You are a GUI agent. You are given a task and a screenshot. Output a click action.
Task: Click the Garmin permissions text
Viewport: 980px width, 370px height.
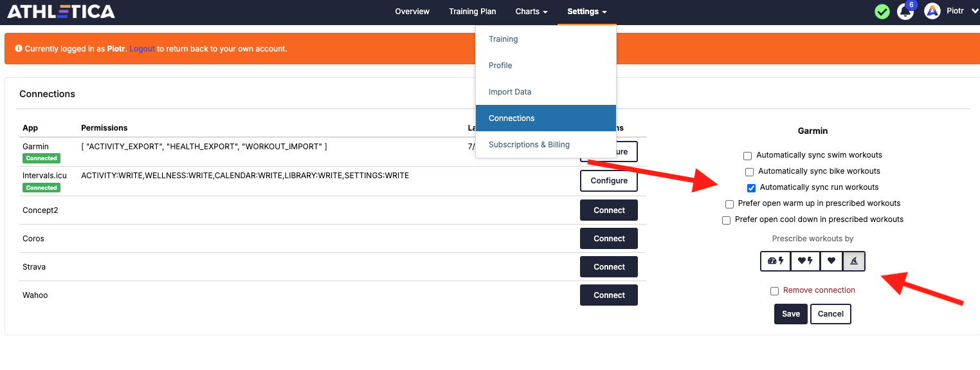tap(204, 147)
